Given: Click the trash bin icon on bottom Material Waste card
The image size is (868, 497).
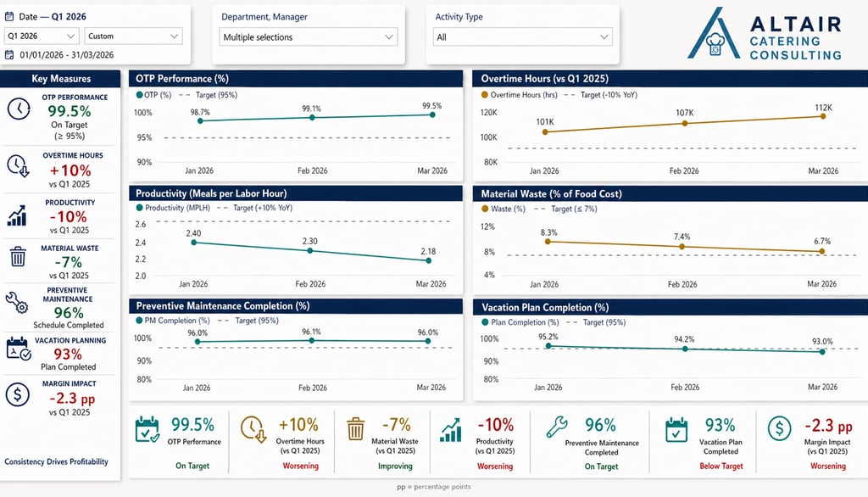Looking at the screenshot, I should [x=355, y=429].
